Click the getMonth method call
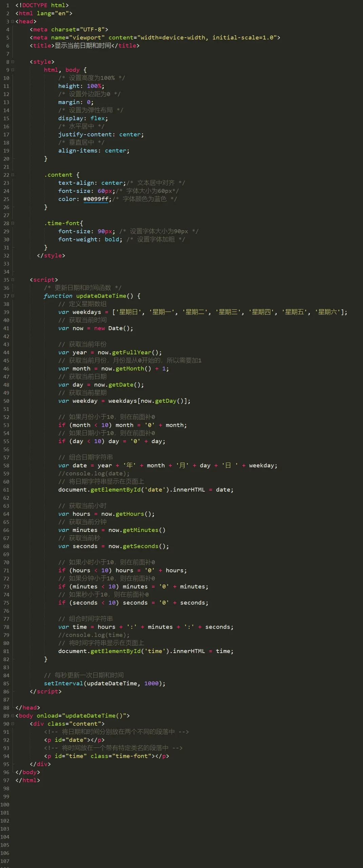363x868 pixels. click(x=130, y=369)
